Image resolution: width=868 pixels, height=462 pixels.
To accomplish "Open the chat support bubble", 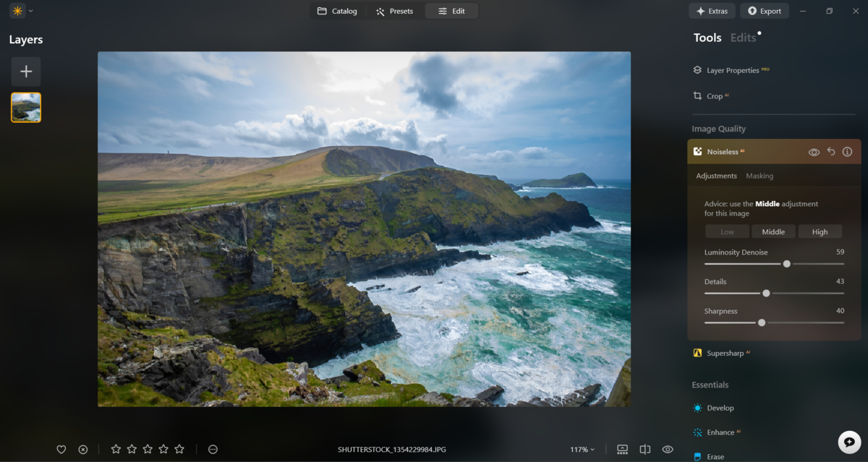I will [849, 442].
